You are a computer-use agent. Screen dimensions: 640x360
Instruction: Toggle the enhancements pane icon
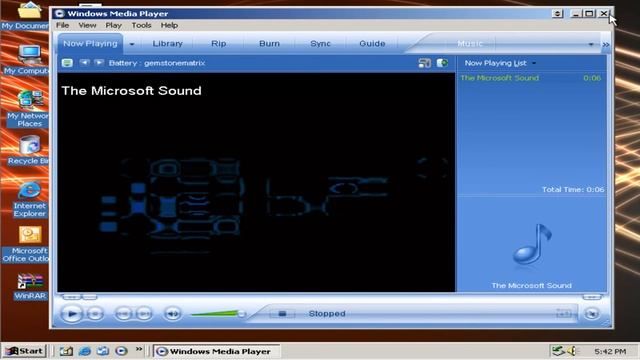[x=424, y=63]
